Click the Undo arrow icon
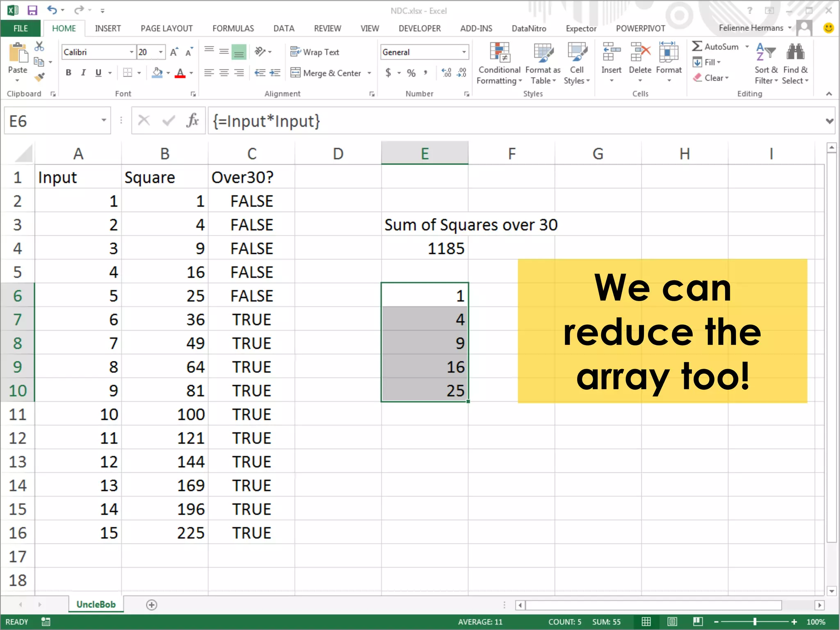The image size is (840, 630). tap(52, 9)
